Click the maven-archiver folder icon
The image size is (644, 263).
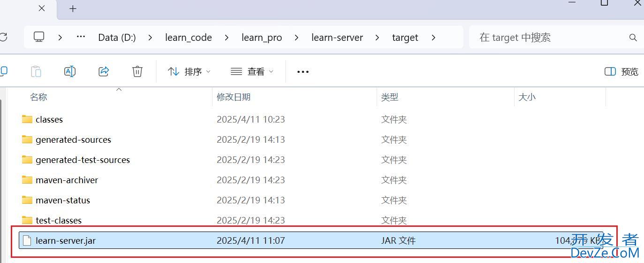[x=27, y=180]
